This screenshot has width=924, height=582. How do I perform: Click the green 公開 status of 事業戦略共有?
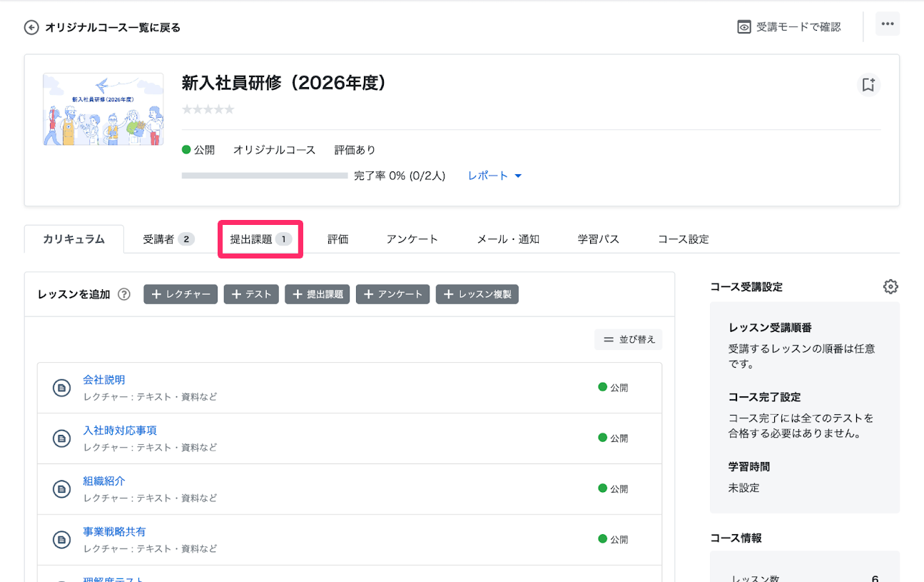click(613, 540)
